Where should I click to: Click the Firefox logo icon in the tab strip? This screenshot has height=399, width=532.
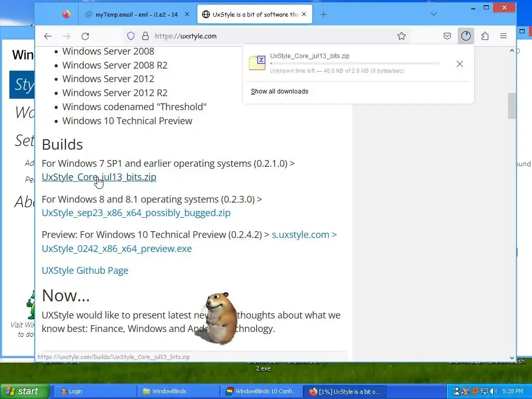coord(66,14)
